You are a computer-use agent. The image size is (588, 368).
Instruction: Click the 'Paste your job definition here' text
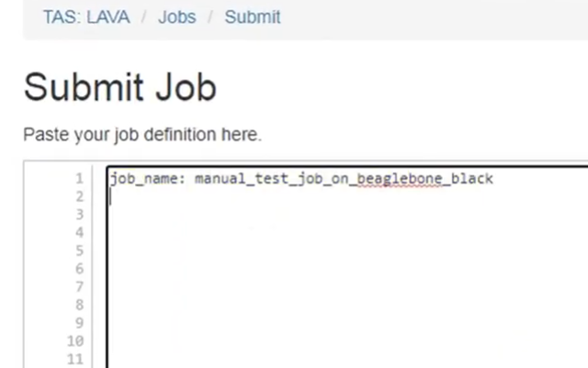tap(142, 135)
